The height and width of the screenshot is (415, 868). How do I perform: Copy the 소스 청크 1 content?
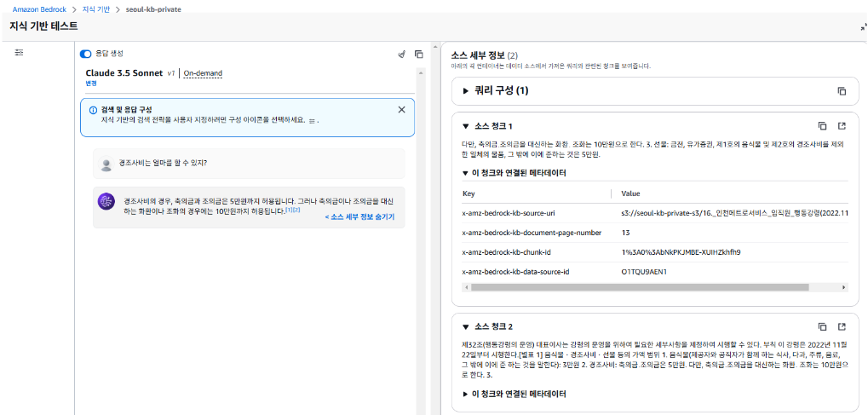[823, 126]
